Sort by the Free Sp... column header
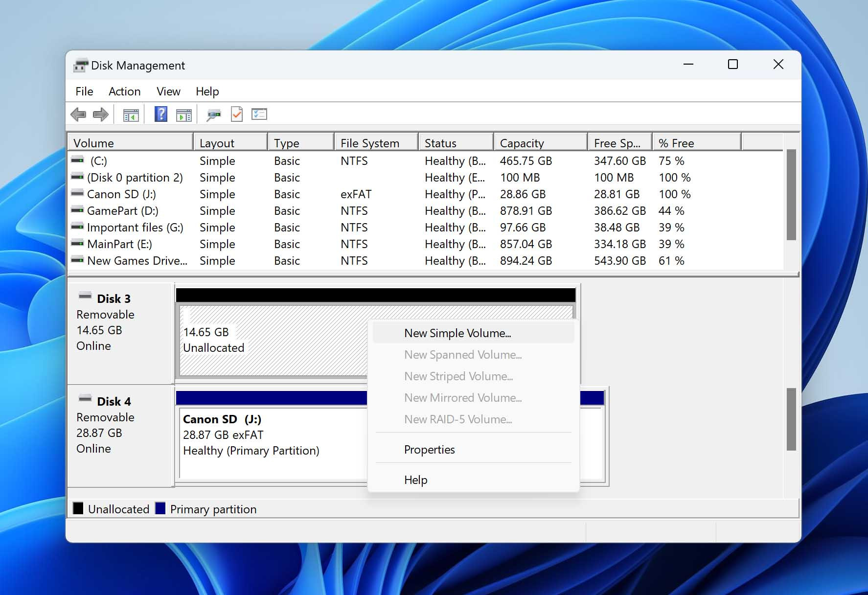 click(620, 143)
